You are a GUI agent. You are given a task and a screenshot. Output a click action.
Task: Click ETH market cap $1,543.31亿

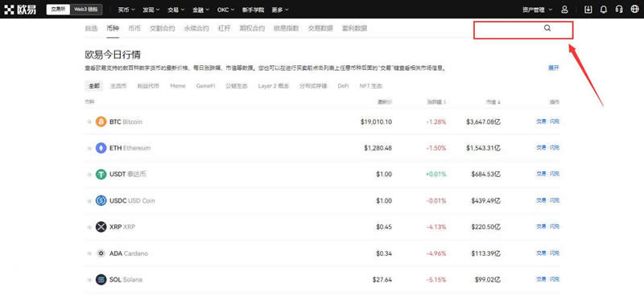coord(484,148)
